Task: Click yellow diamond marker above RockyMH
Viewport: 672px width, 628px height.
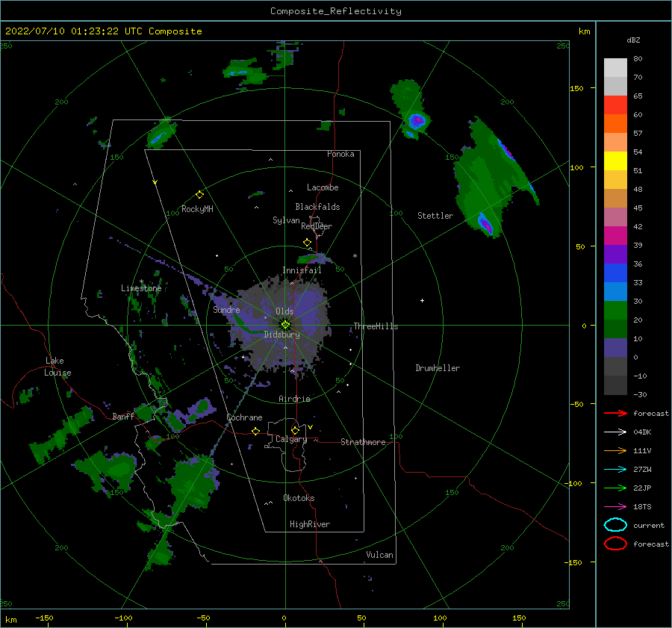Action: tap(199, 195)
